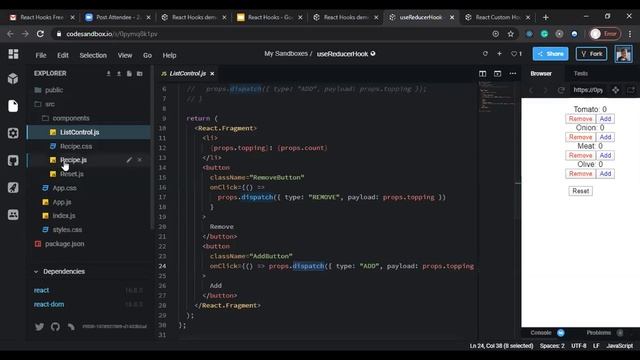Rename Recipe.js with pencil icon
The image size is (640, 360).
tap(129, 160)
